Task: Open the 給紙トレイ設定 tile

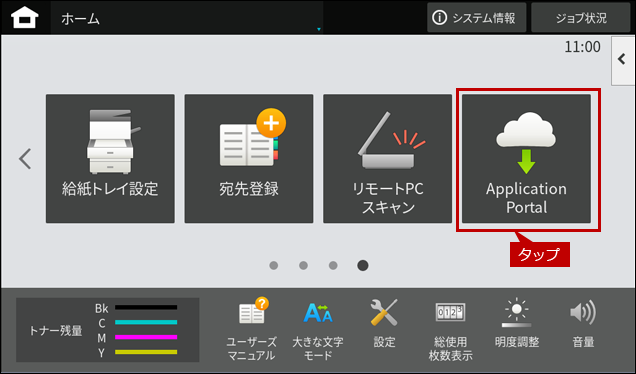Action: coord(110,159)
